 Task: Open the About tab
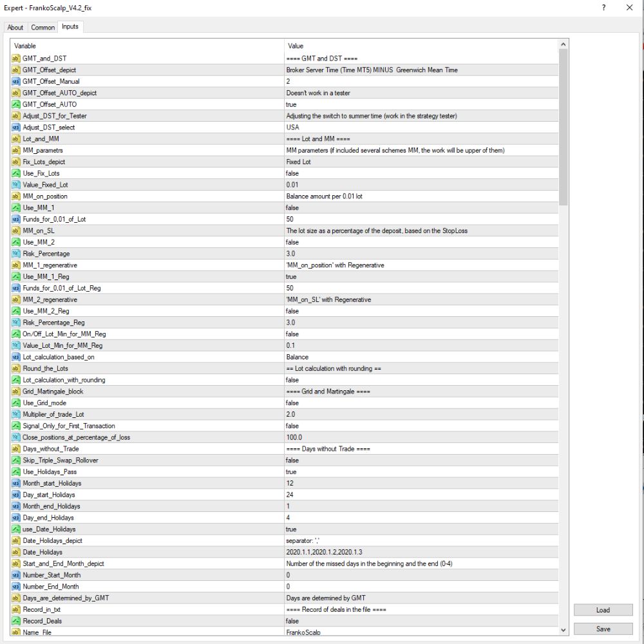(x=15, y=28)
